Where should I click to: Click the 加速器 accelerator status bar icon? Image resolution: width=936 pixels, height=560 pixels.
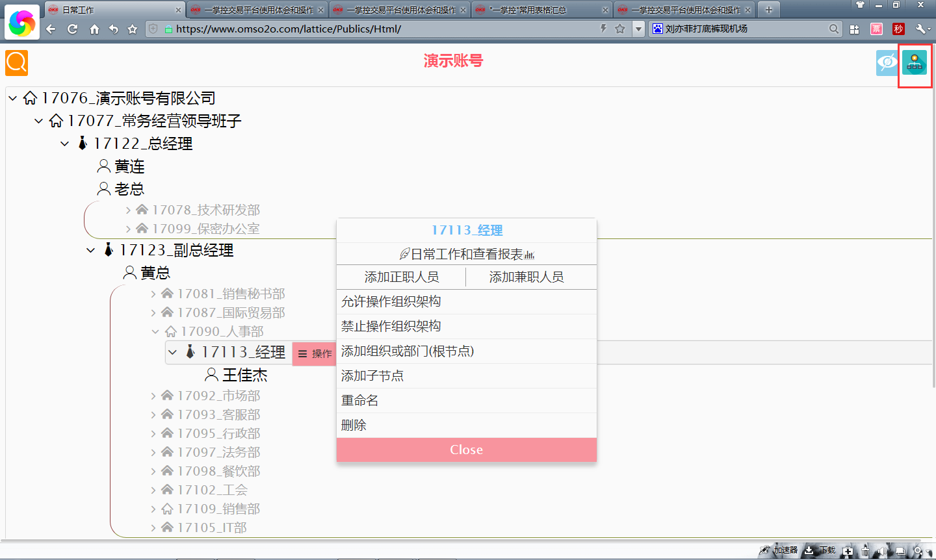[778, 550]
